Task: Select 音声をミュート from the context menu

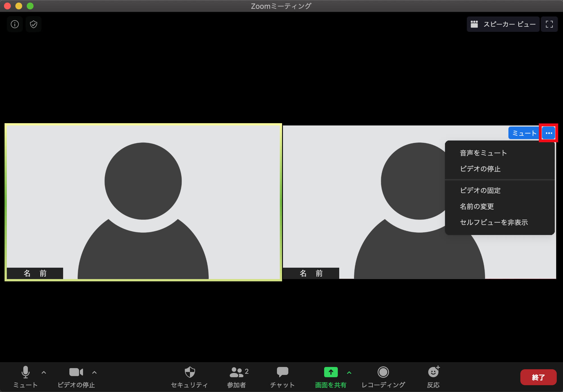Action: click(x=483, y=153)
